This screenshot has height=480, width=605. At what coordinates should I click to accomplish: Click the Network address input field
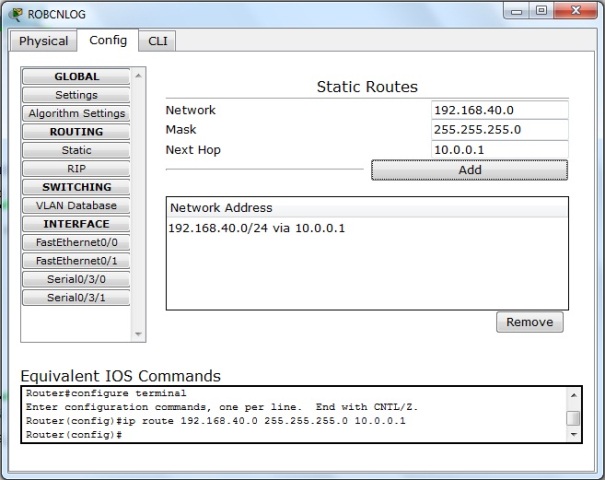click(x=499, y=110)
